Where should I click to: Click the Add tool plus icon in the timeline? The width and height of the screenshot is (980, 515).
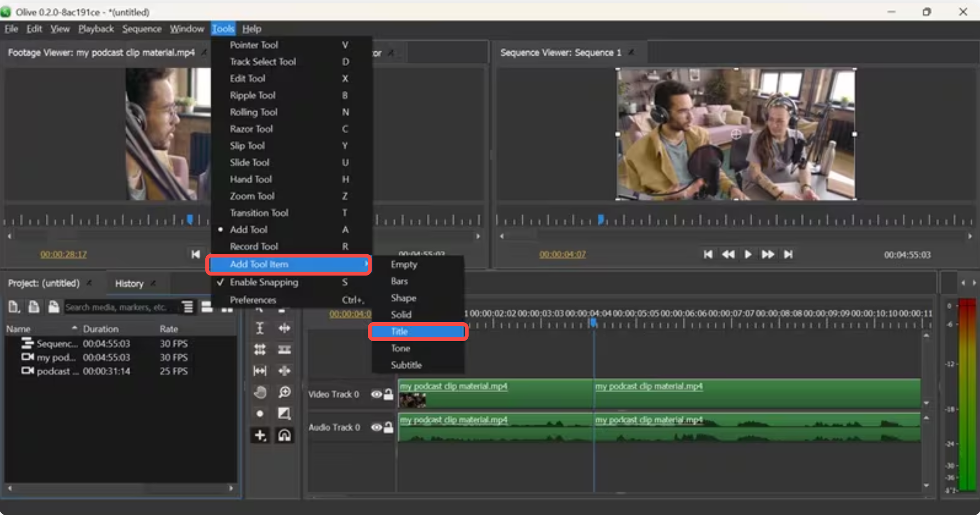click(259, 436)
